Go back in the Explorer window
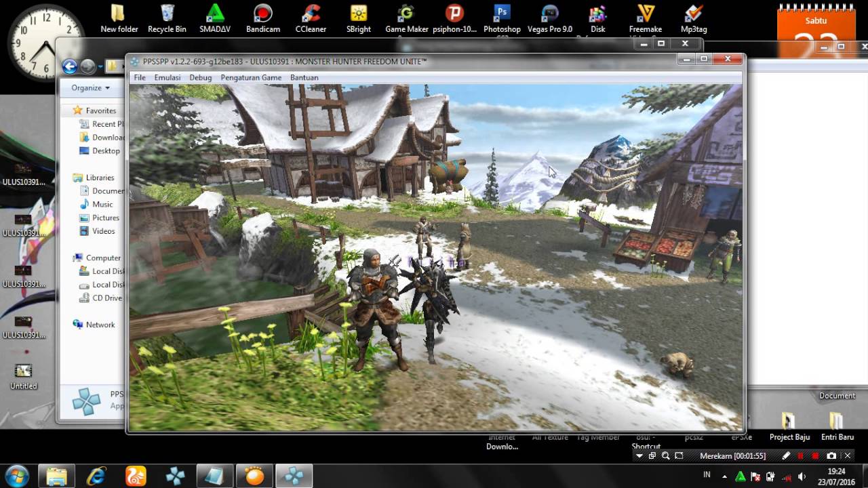Viewport: 868px width, 488px height. [x=69, y=66]
